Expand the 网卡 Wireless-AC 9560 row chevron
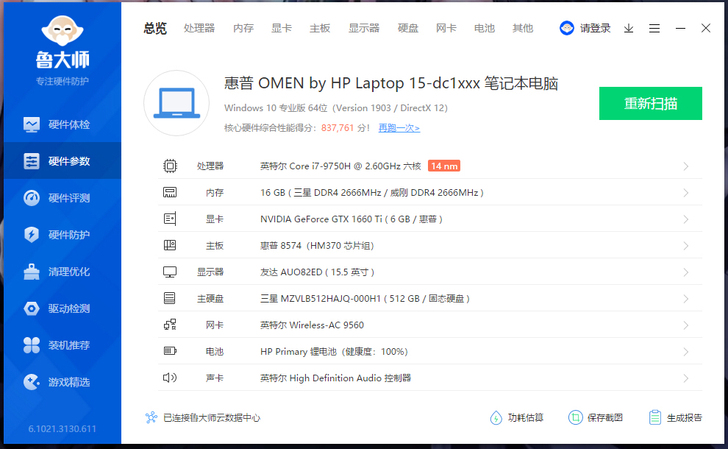Image resolution: width=728 pixels, height=449 pixels. click(686, 325)
